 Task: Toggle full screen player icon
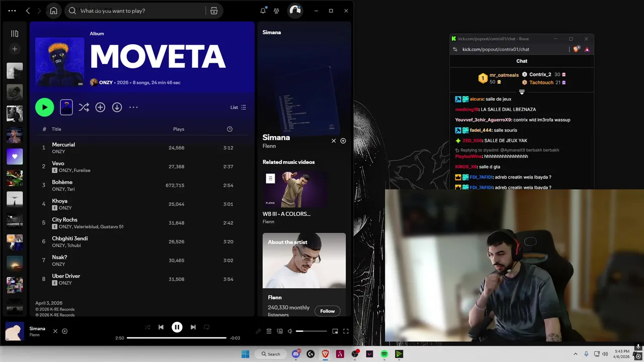346,331
